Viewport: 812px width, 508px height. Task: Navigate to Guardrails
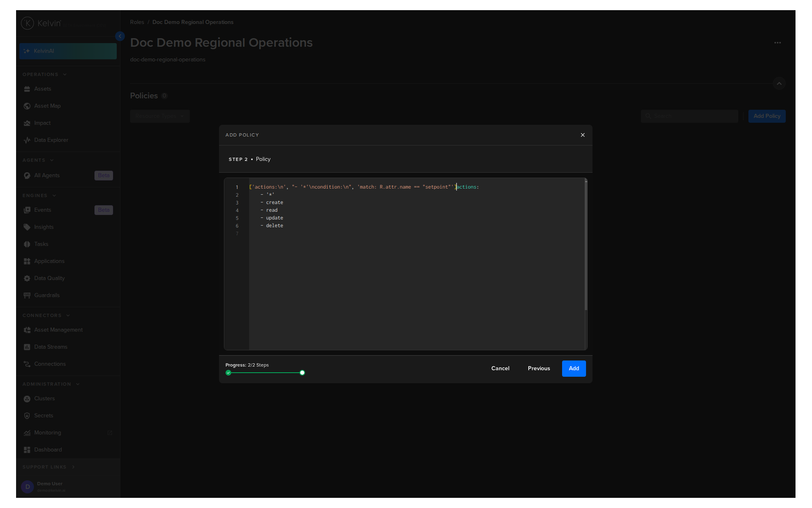(47, 295)
